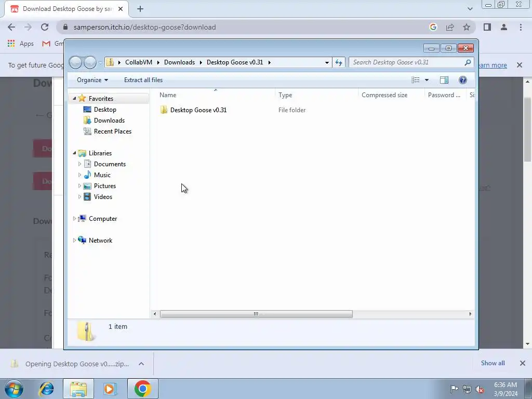Screen dimensions: 532x399
Task: Click the share page icon in Chrome
Action: [x=450, y=27]
